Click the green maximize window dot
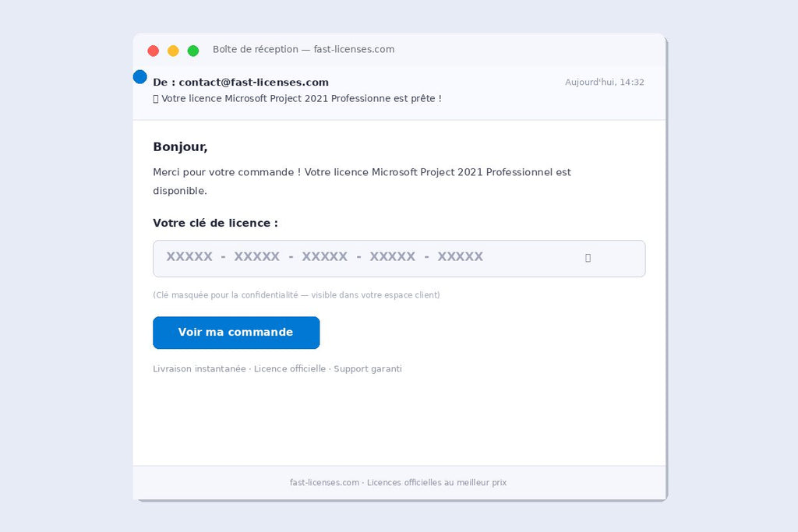The image size is (798, 532). coord(193,51)
